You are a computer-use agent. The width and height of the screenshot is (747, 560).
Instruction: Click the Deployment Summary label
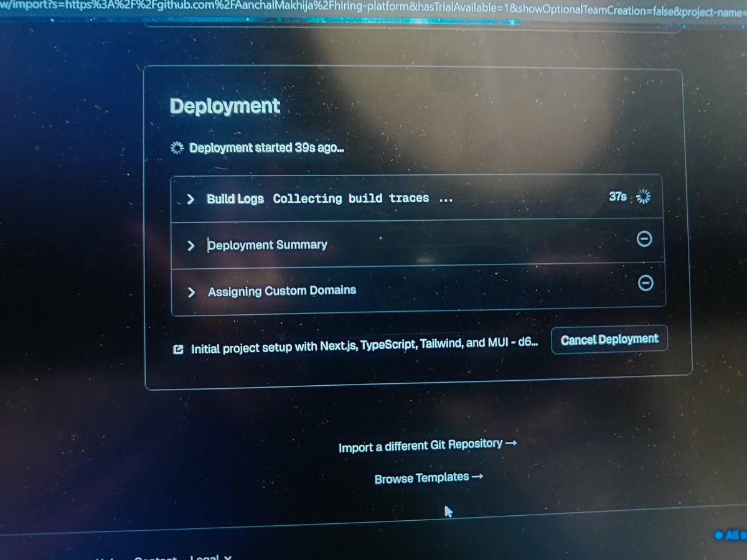(268, 245)
